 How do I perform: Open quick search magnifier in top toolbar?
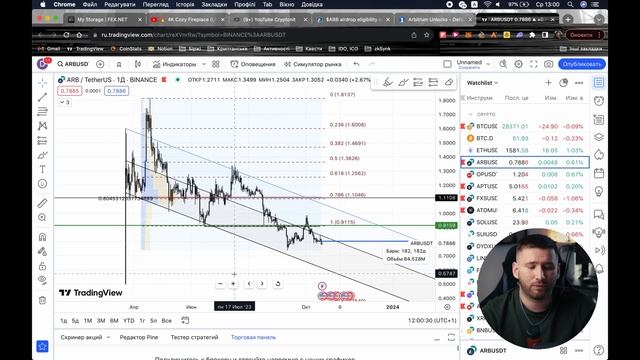click(503, 64)
